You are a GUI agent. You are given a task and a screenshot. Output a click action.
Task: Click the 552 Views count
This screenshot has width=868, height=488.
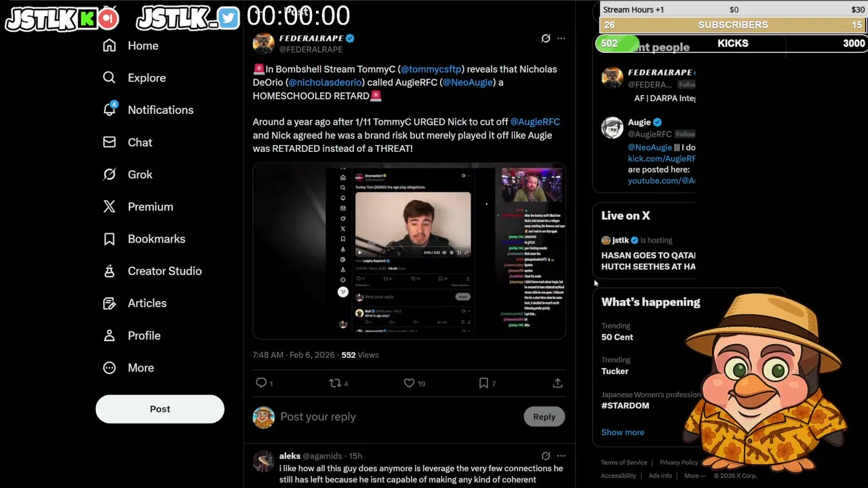coord(360,354)
